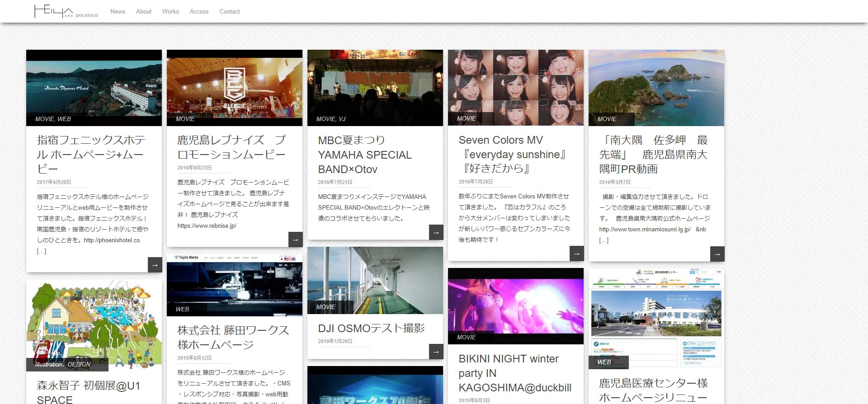Click arrow button on 鹿児島レブナイズ card
The image size is (868, 404).
[x=296, y=240]
